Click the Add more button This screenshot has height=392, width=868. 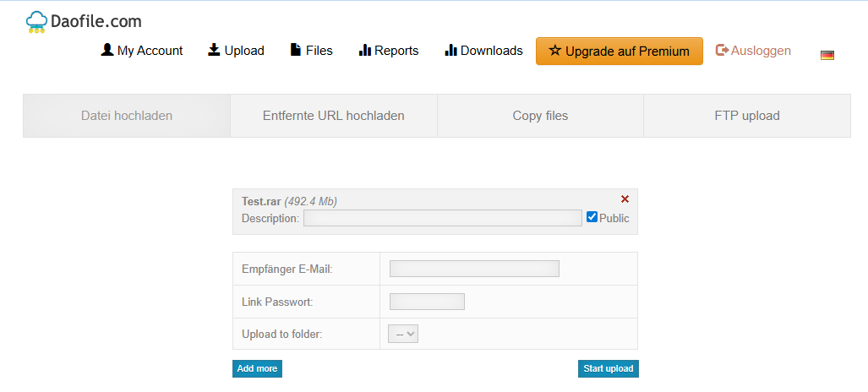pyautogui.click(x=257, y=368)
